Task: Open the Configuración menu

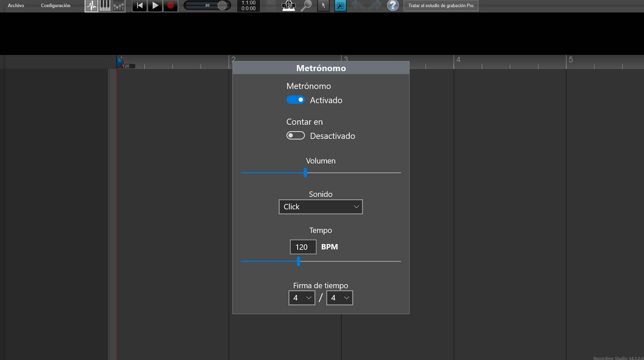Action: click(56, 5)
